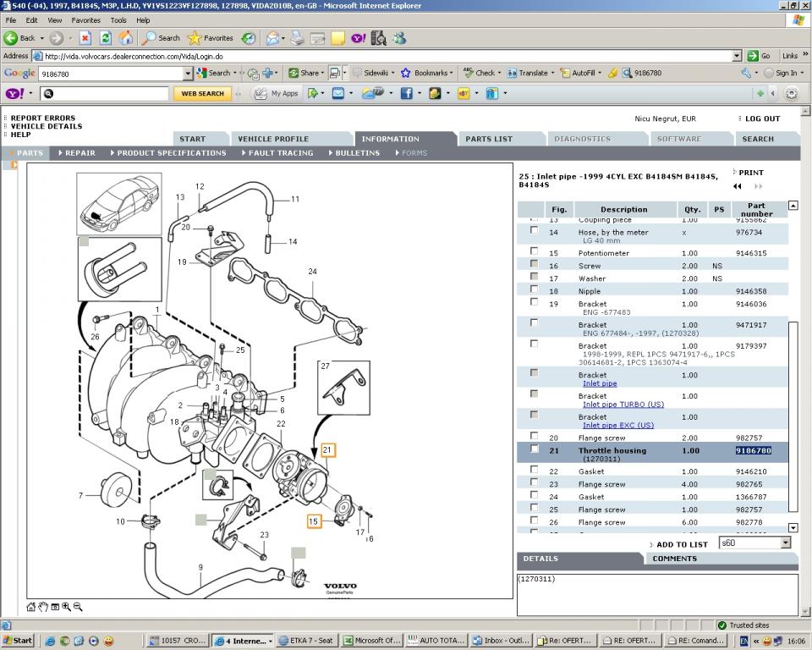Click the Yahoo icon in IE toolbar
The height and width of the screenshot is (650, 812).
[359, 38]
